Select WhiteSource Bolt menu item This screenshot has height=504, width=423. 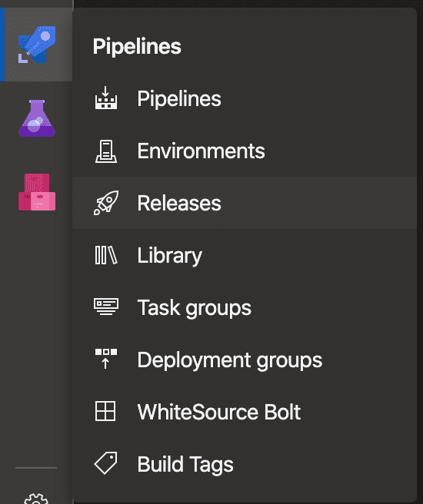[x=245, y=412]
